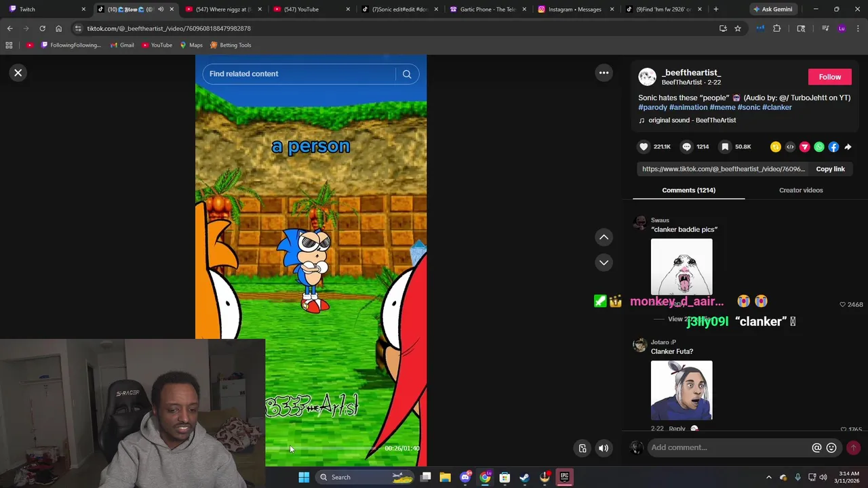The width and height of the screenshot is (868, 488).
Task: Open the _beeftheartist_ profile avatar
Action: (648, 77)
